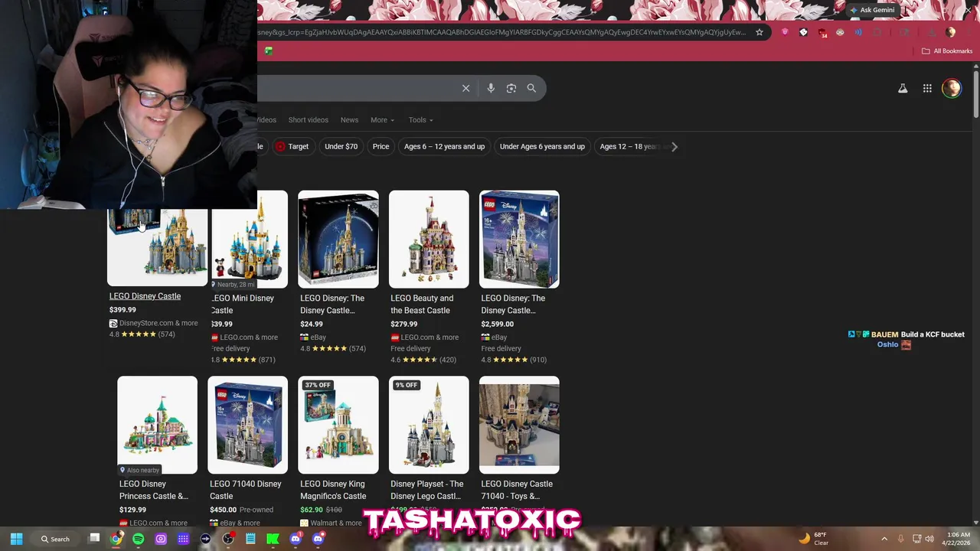980x551 pixels.
Task: Open LEGO 71040 Disney Castle $450 thumbnail
Action: pos(247,425)
